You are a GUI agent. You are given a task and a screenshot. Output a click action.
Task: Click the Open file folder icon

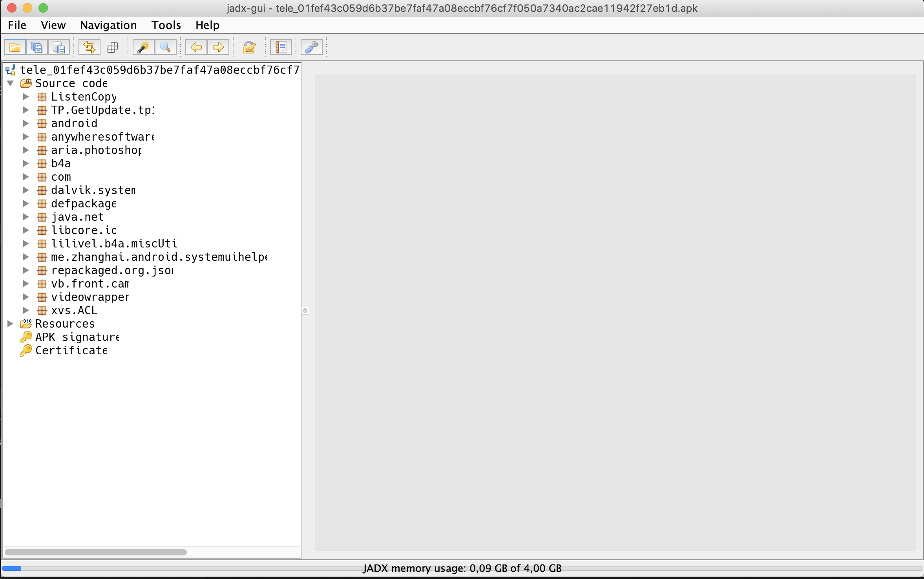coord(15,48)
